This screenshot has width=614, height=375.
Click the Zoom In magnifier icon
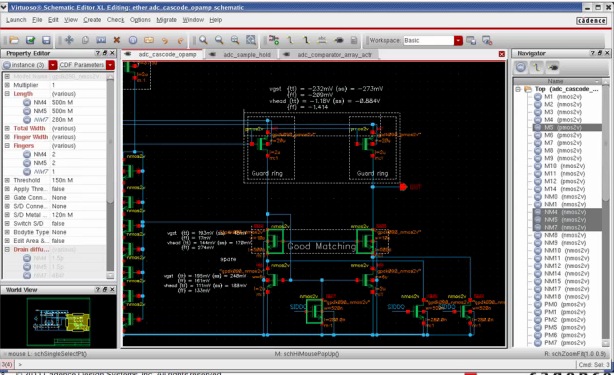click(203, 40)
